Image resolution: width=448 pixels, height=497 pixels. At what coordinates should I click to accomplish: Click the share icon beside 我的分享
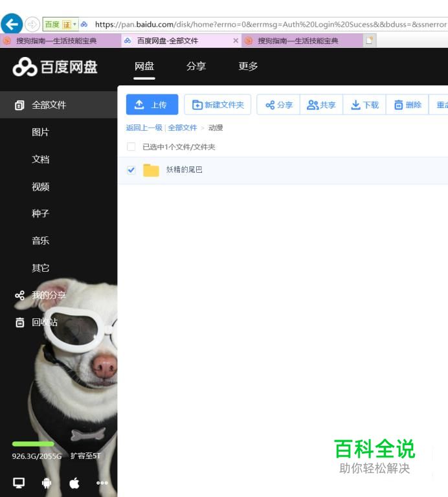19,295
